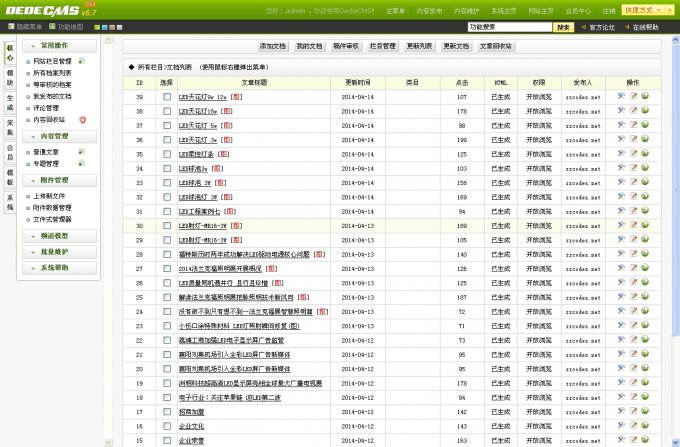The width and height of the screenshot is (680, 447).
Task: Click the quick-properties icon in row ID 39
Action: 621,96
